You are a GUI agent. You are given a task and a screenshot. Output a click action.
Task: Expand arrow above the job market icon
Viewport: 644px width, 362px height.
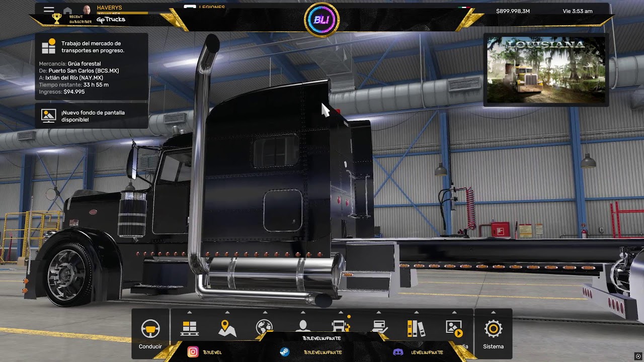pyautogui.click(x=190, y=312)
